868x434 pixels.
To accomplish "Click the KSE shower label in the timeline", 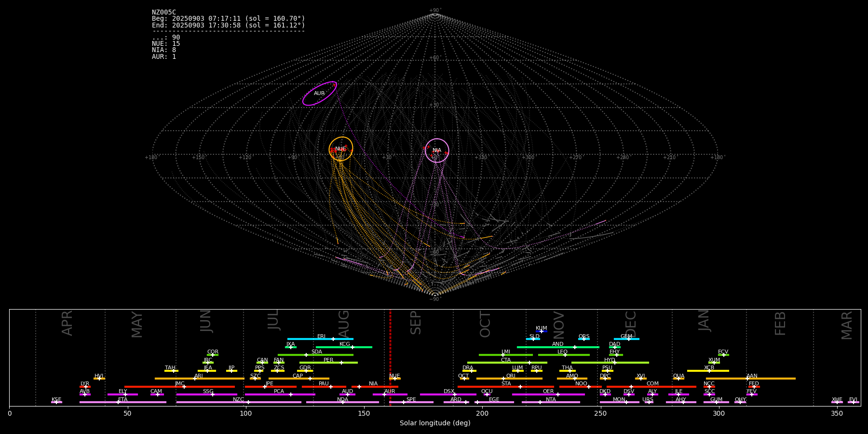I will (57, 400).
